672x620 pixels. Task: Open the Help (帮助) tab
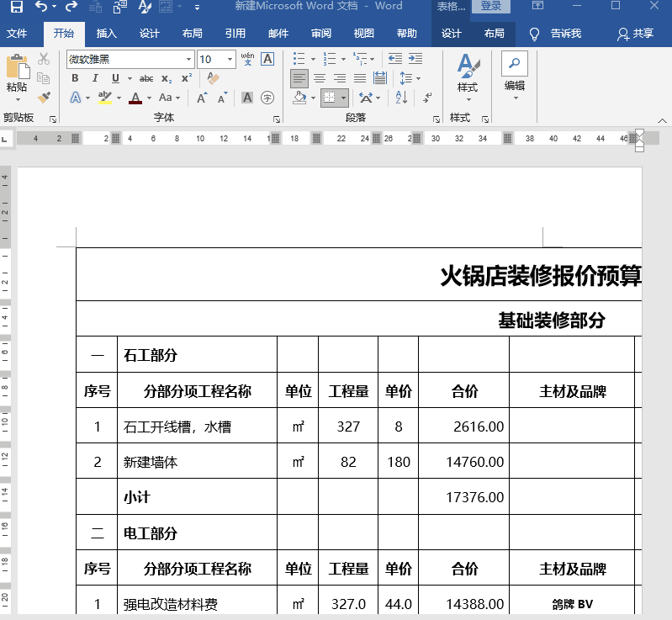pos(407,34)
